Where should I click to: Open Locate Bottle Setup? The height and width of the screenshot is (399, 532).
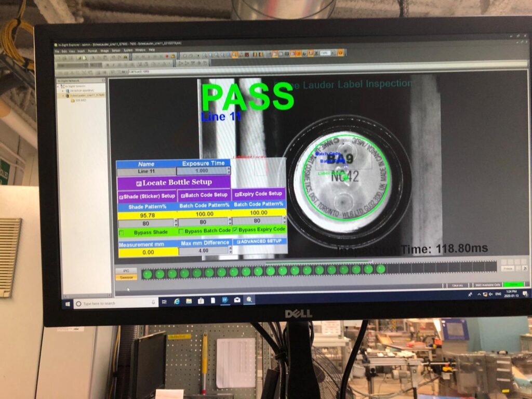174,182
